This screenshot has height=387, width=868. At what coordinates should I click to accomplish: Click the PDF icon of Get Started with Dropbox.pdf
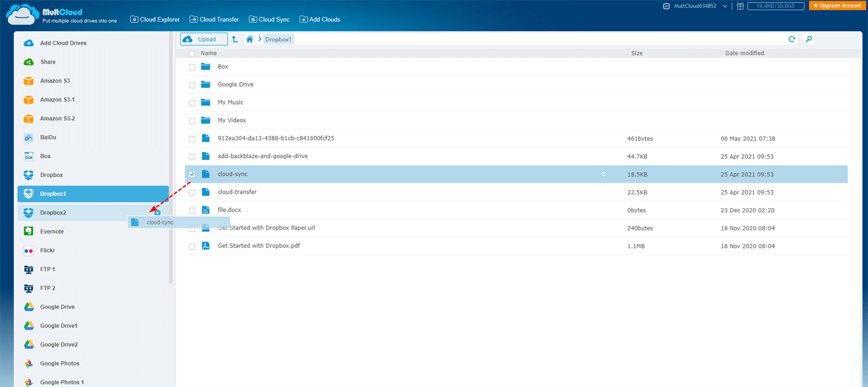pyautogui.click(x=206, y=246)
